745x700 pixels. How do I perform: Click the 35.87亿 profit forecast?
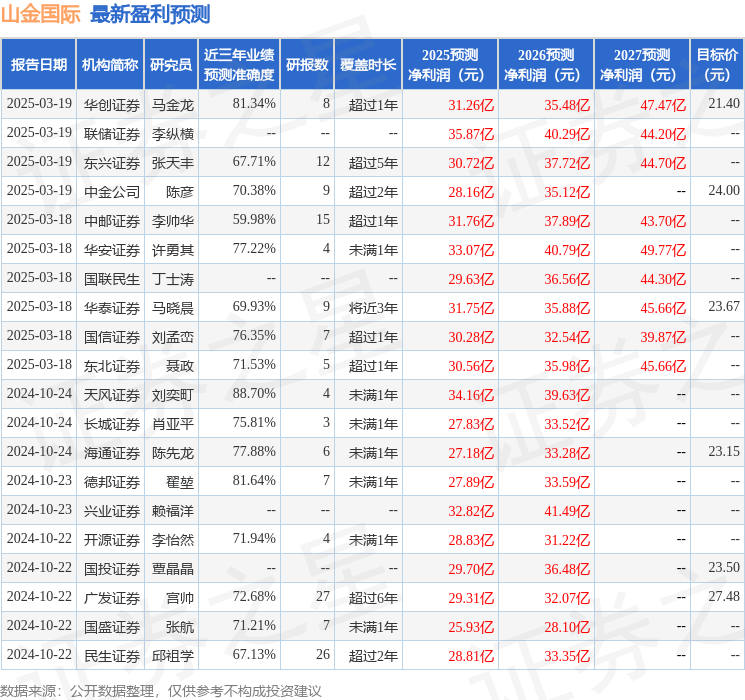[x=471, y=134]
